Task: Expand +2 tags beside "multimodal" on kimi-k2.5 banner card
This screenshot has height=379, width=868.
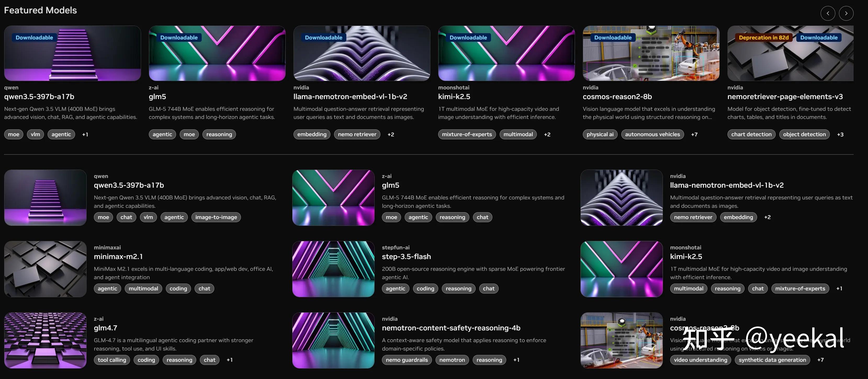Action: click(547, 134)
